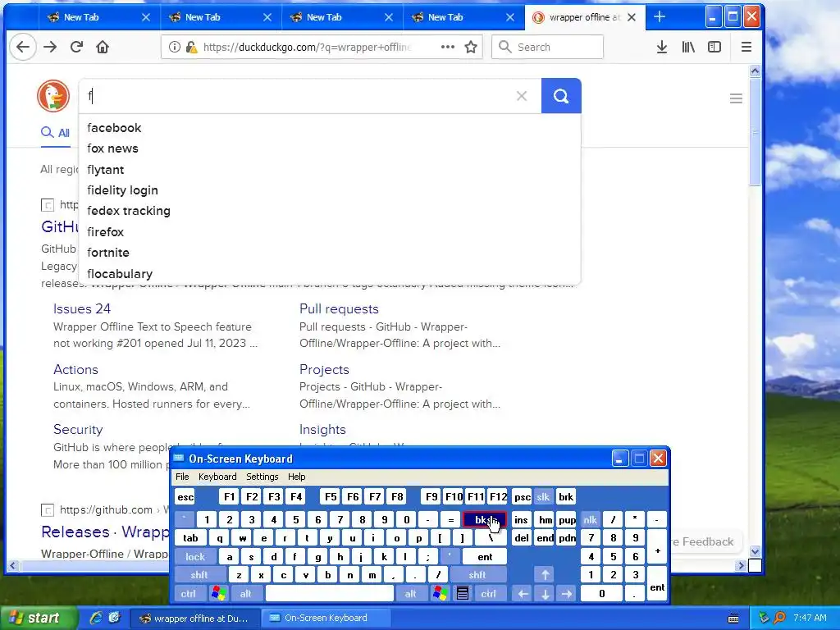Submit search with the magnifier button
Viewport: 840px width, 630px height.
(x=561, y=96)
